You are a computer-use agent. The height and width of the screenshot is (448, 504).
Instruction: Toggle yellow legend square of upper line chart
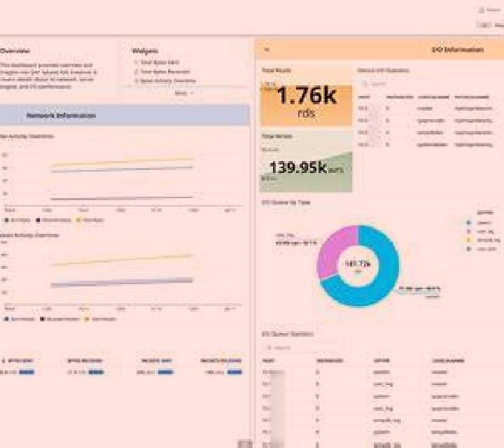point(78,220)
